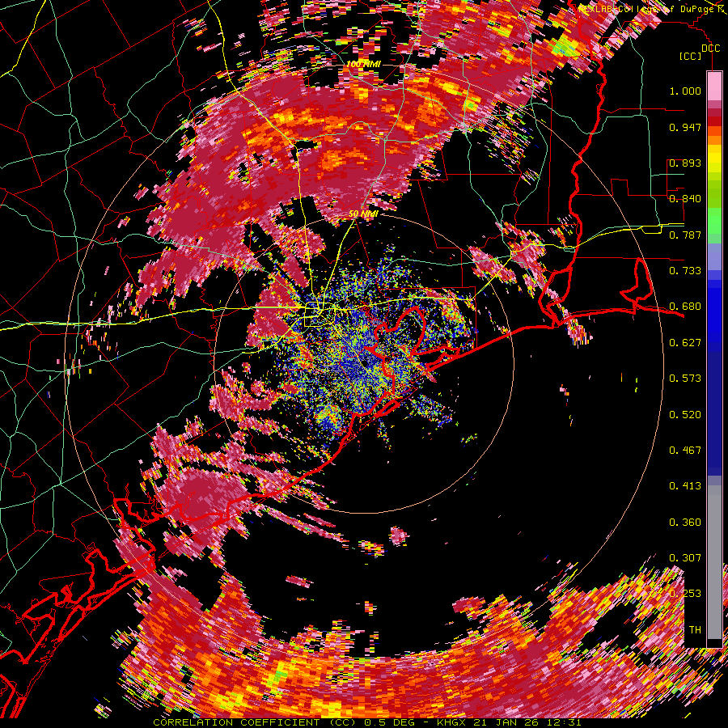728x728 pixels.
Task: Click the 0.467 legend value
Action: tap(685, 451)
